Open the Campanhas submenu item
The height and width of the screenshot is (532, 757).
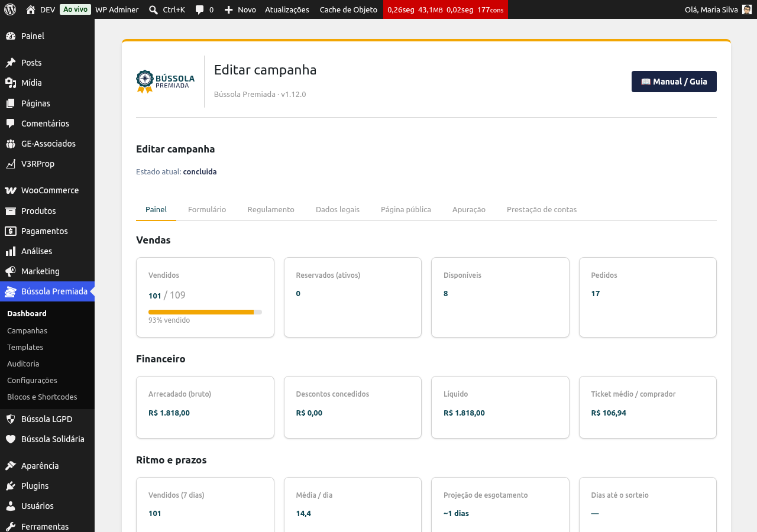pos(27,331)
